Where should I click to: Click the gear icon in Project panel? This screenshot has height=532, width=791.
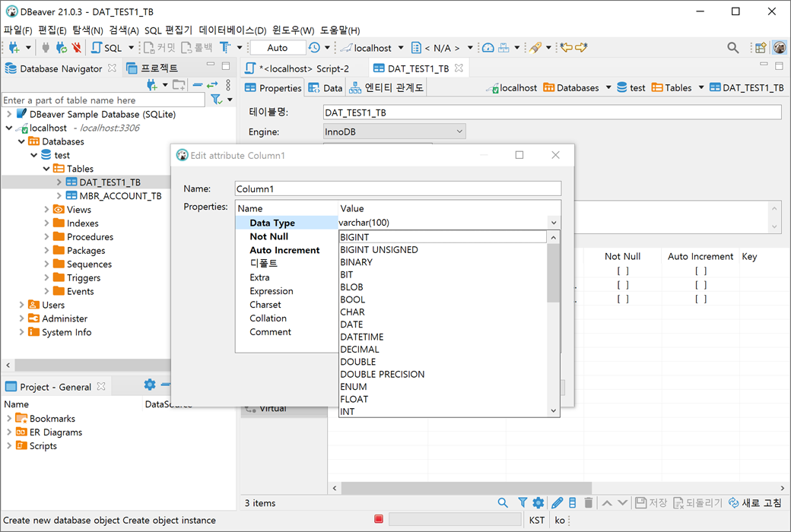click(x=150, y=385)
